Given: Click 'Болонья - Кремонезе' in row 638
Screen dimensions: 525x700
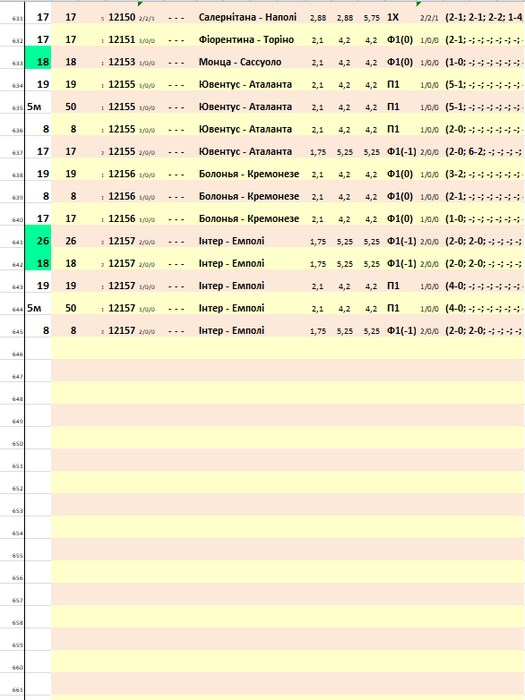Looking at the screenshot, I should click(249, 174).
